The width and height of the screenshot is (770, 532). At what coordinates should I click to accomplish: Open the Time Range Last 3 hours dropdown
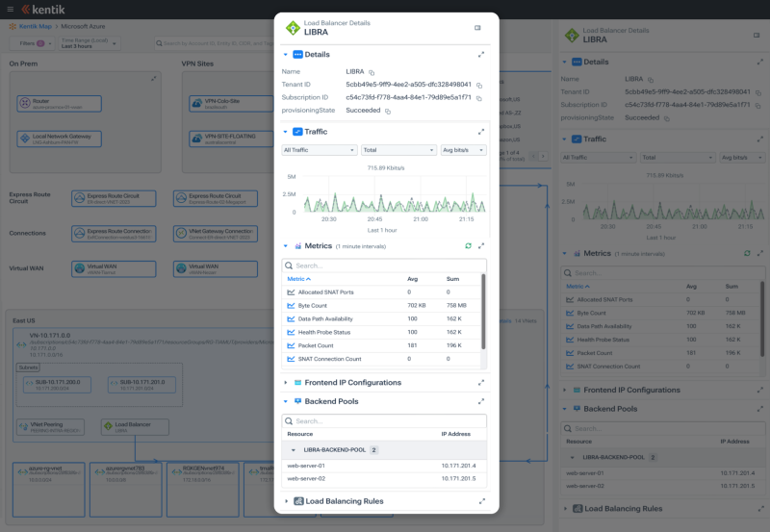(x=89, y=43)
